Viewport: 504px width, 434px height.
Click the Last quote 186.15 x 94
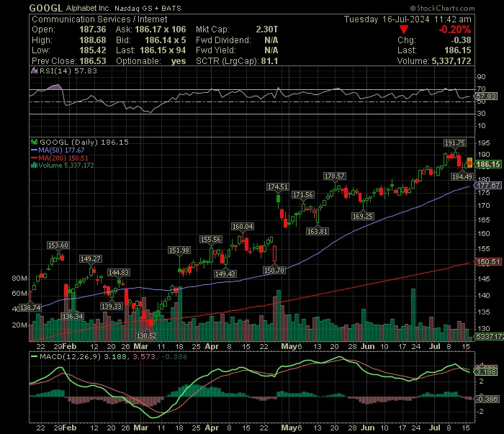click(x=163, y=50)
